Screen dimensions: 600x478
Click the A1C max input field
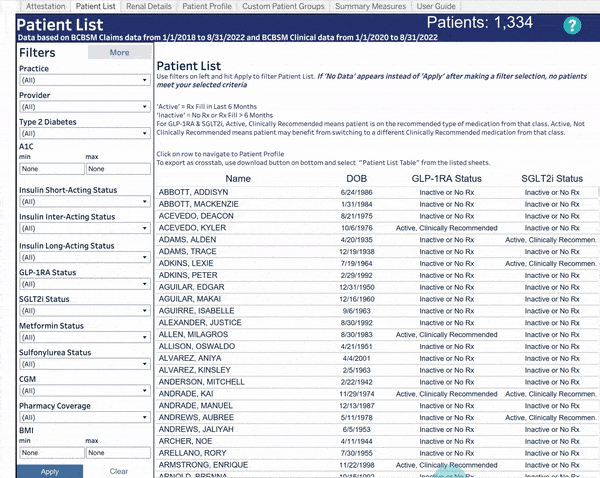118,169
